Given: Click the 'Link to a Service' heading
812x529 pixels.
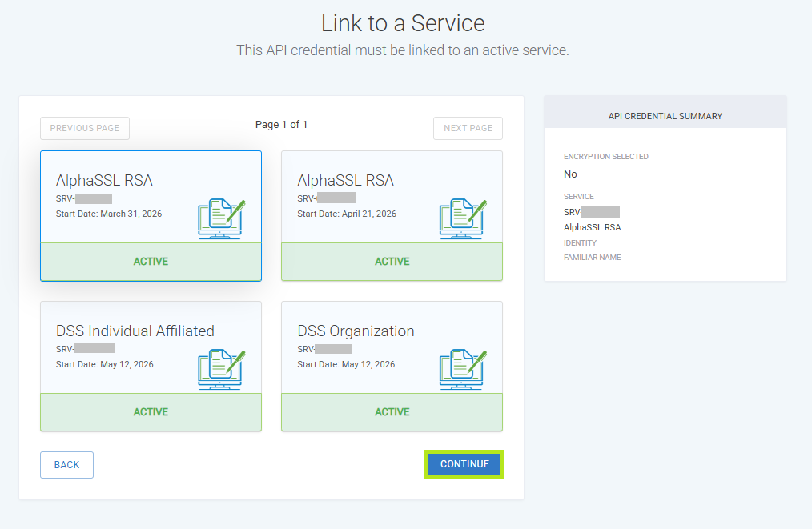Looking at the screenshot, I should point(403,23).
